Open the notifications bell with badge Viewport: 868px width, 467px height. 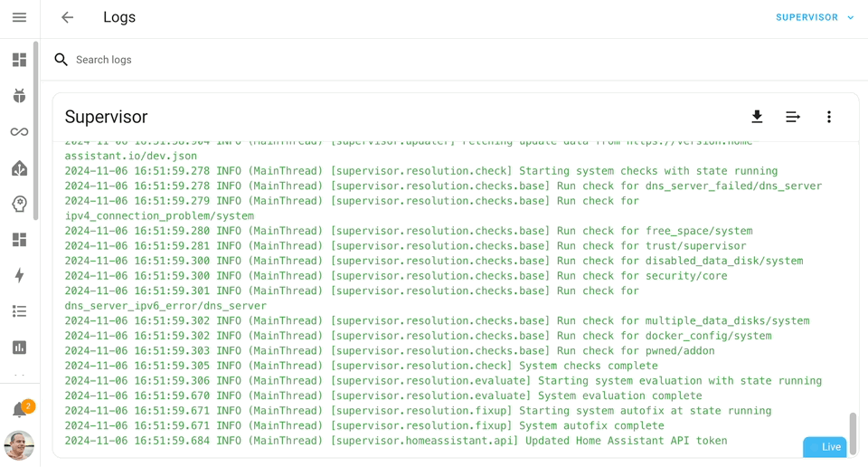tap(19, 410)
